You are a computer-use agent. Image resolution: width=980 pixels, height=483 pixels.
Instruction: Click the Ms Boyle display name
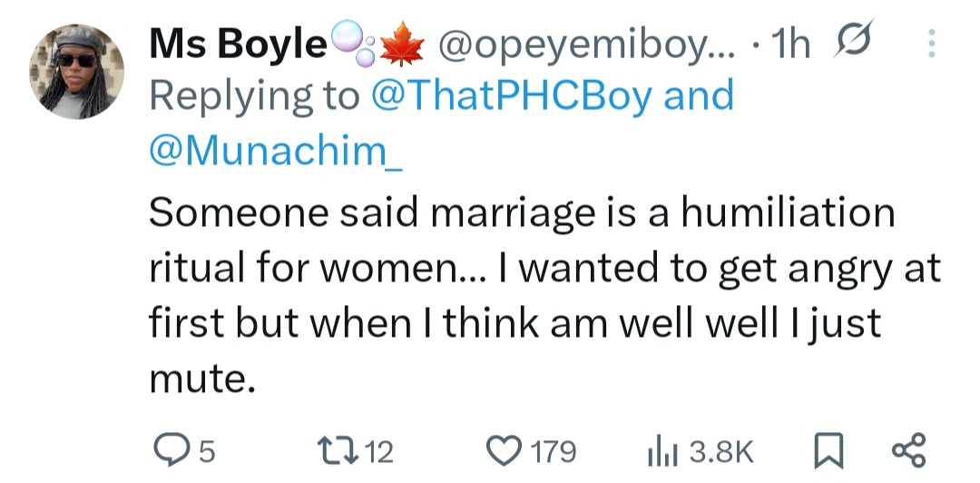point(236,44)
